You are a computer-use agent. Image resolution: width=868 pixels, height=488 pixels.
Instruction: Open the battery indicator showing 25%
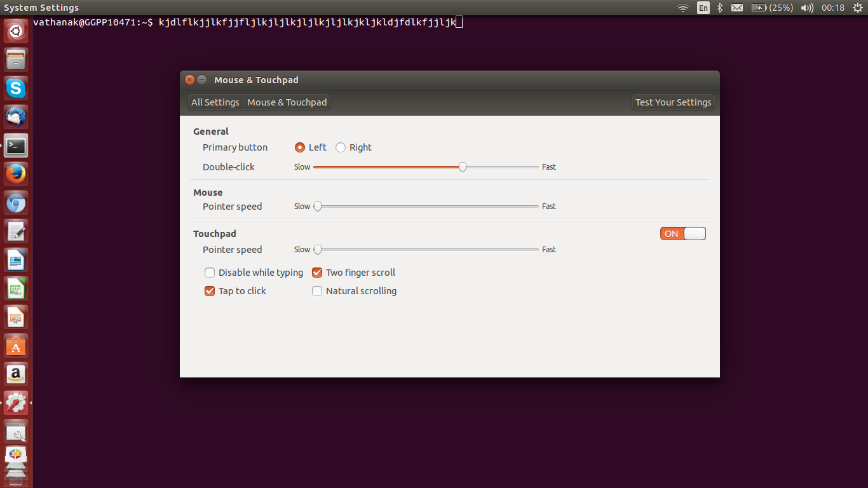tap(772, 8)
